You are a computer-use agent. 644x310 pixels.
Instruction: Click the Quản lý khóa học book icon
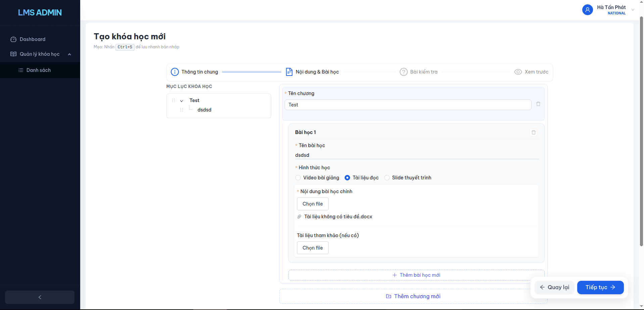click(x=13, y=54)
